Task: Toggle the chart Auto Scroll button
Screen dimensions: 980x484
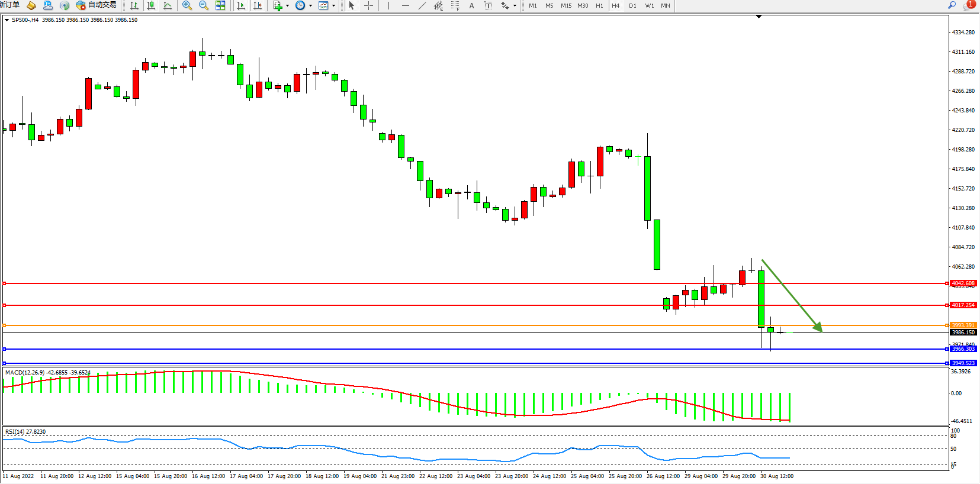Action: (240, 5)
